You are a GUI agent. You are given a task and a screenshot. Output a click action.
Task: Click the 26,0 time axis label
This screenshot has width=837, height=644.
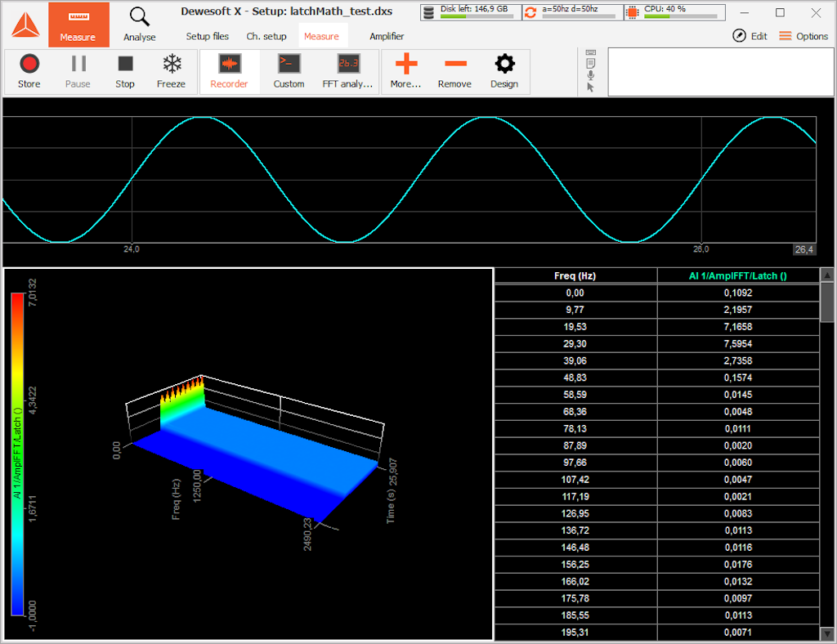[x=700, y=249]
